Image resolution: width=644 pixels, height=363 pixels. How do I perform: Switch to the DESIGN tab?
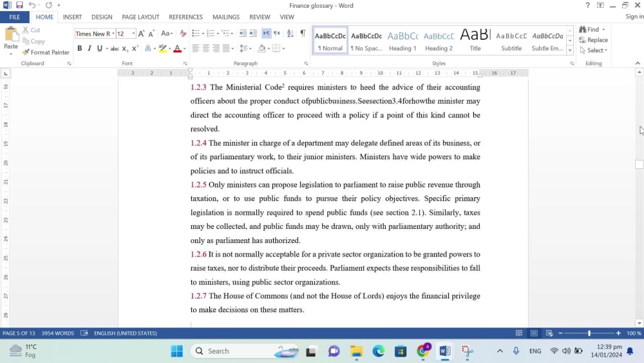[x=102, y=17]
